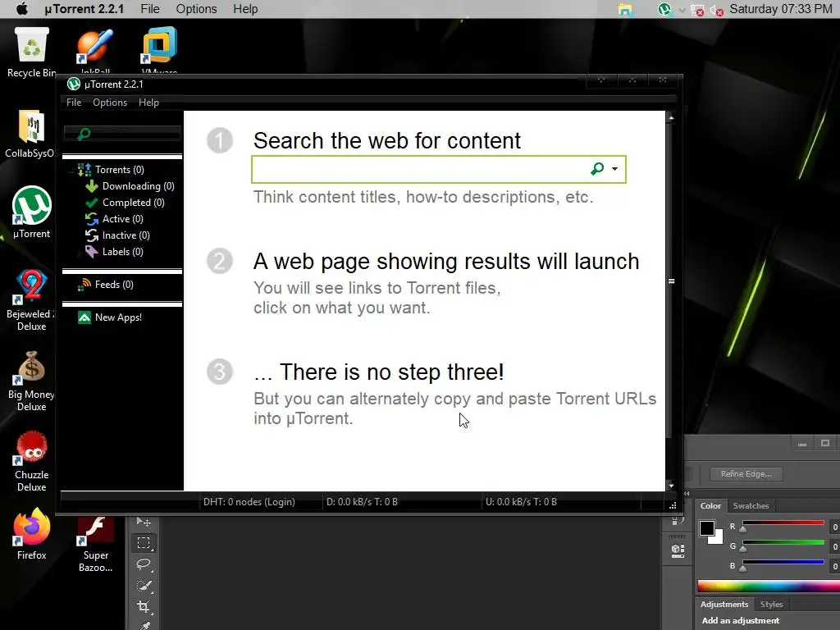Click the µTorrent window title bar logo
This screenshot has width=840, height=630.
point(73,84)
